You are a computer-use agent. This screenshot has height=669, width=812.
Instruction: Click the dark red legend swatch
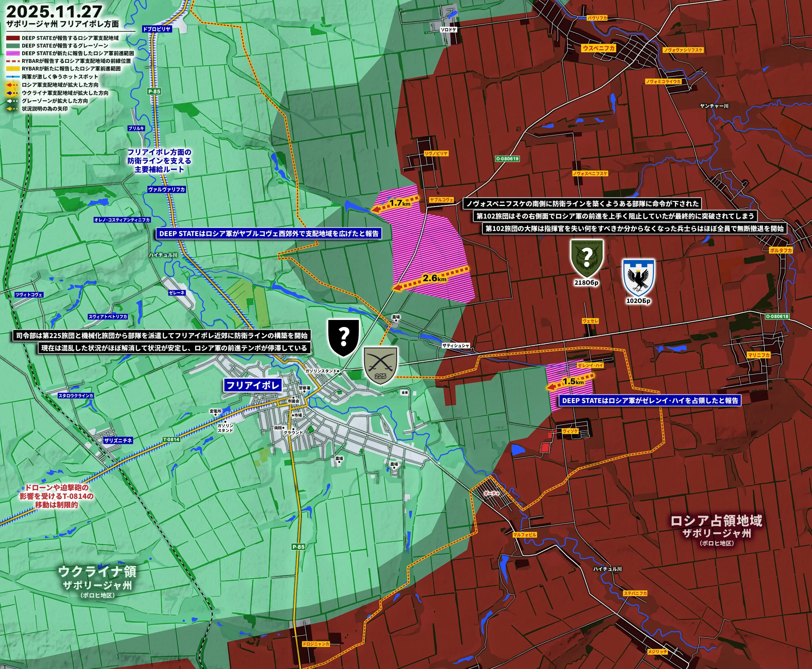[13, 38]
